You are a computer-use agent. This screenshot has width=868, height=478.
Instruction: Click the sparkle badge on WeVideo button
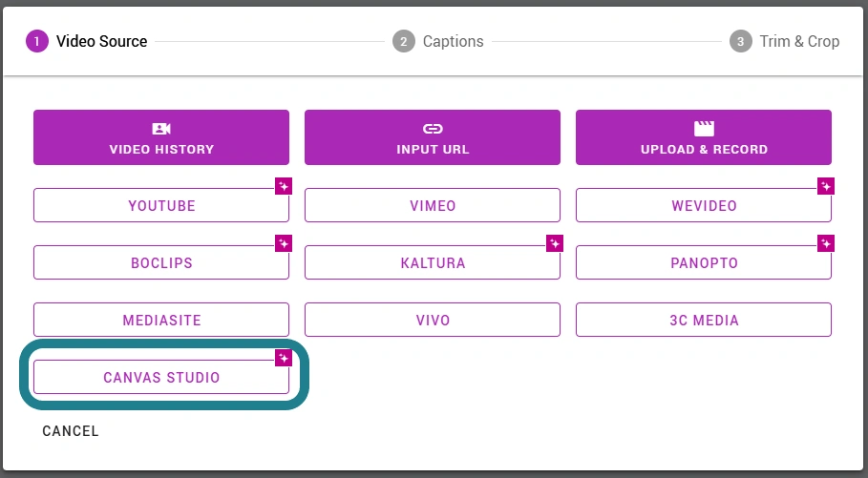(x=826, y=186)
